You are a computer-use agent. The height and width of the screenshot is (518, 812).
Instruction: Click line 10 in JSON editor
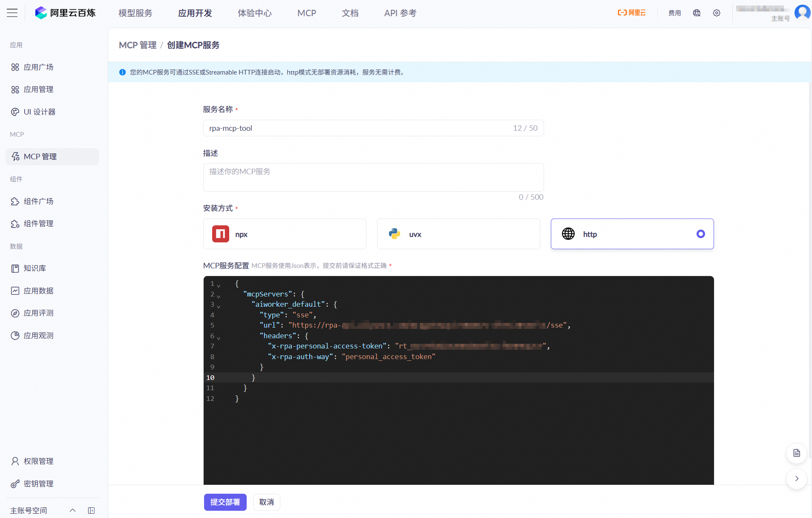coord(458,377)
